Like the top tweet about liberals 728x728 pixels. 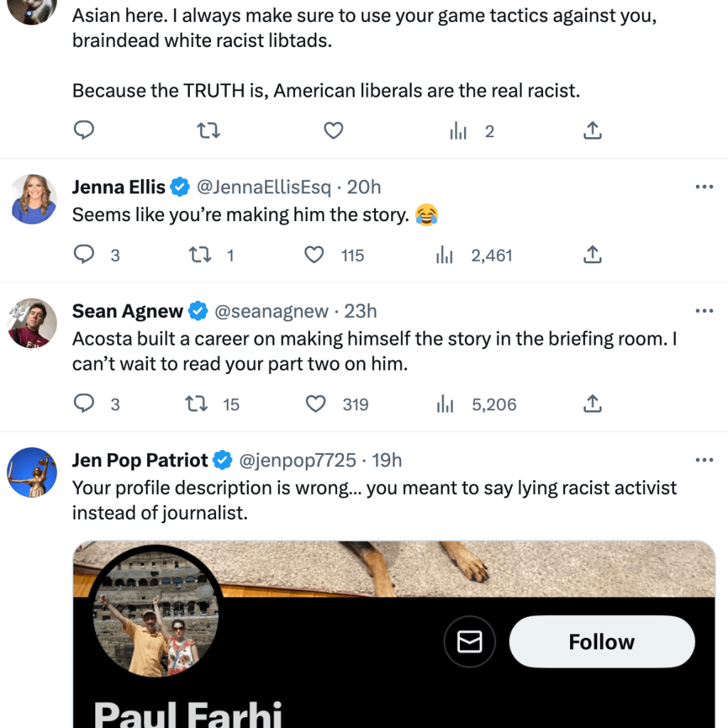333,131
